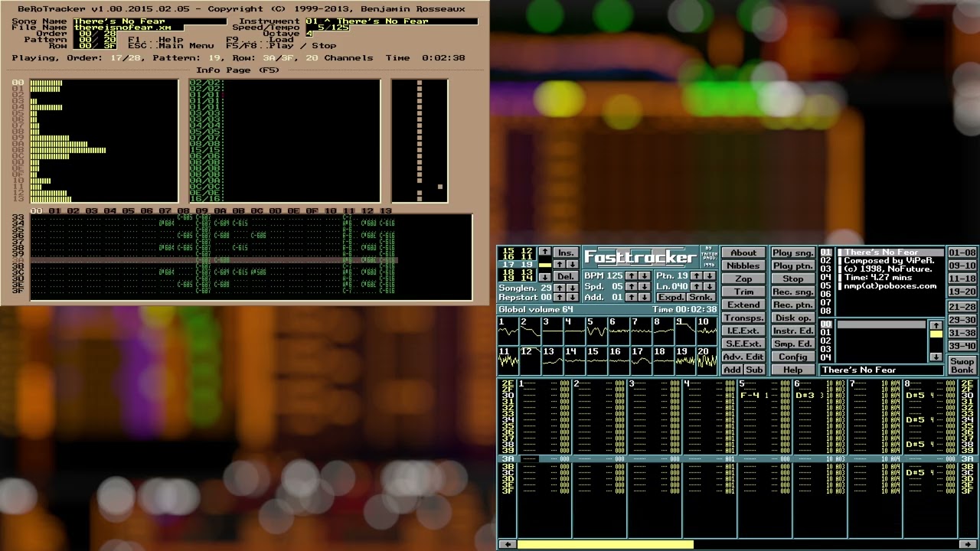This screenshot has width=980, height=551.
Task: Click left arrow of the pattern channel scrollbar
Action: [x=507, y=544]
